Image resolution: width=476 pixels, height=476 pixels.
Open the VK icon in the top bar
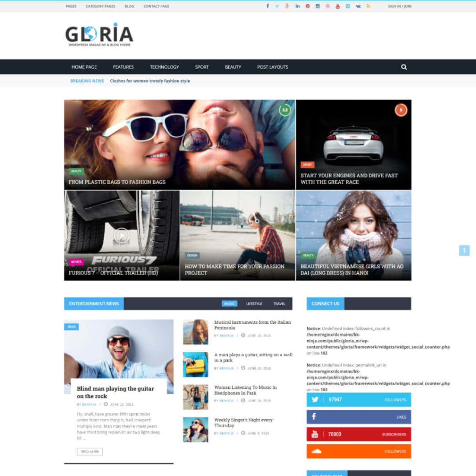pyautogui.click(x=358, y=6)
